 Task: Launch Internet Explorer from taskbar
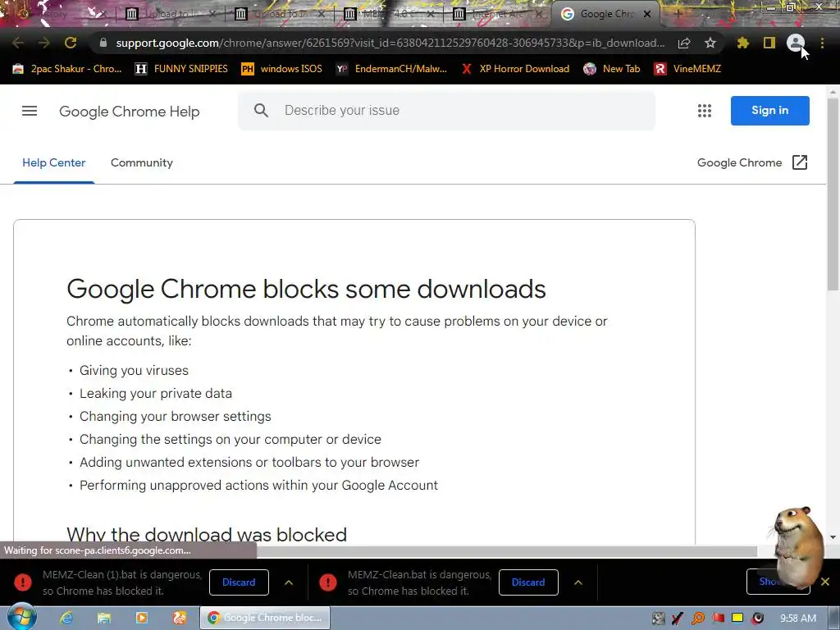[66, 618]
